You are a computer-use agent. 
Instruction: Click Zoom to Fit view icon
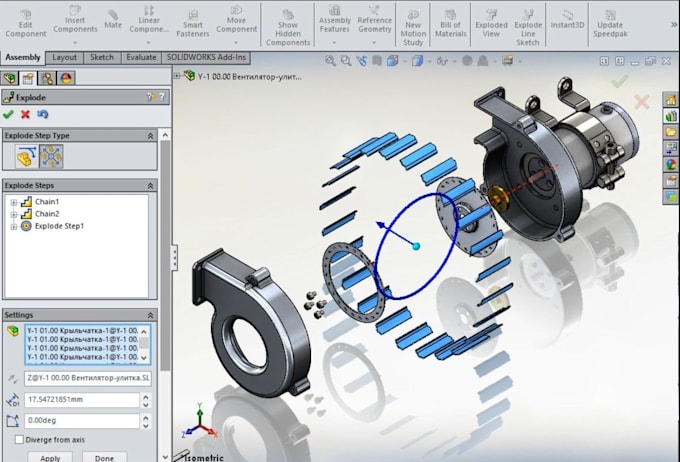(x=330, y=61)
